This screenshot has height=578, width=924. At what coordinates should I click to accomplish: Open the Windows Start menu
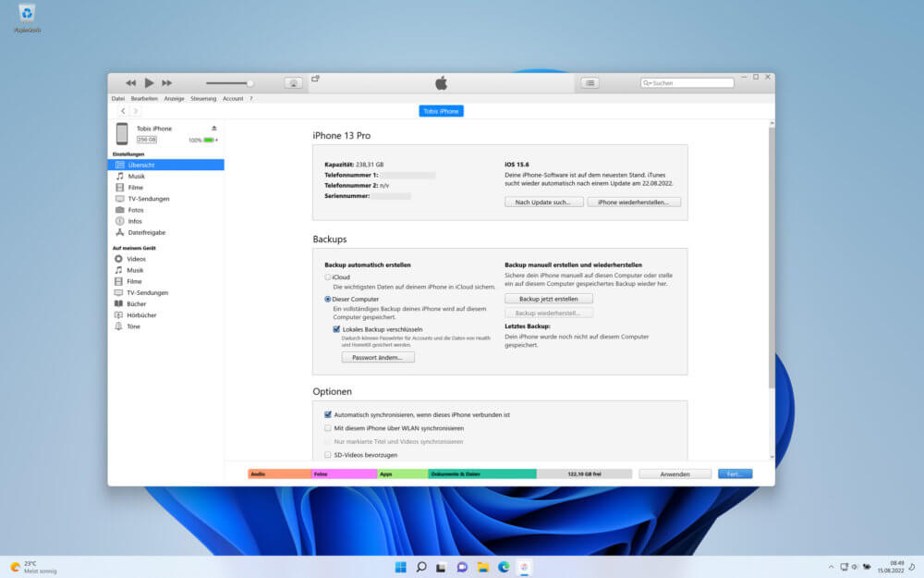[x=401, y=567]
